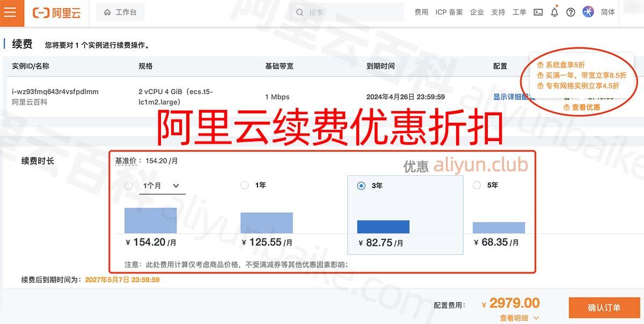Open the user avatar menu
644x324 pixels.
click(x=588, y=12)
